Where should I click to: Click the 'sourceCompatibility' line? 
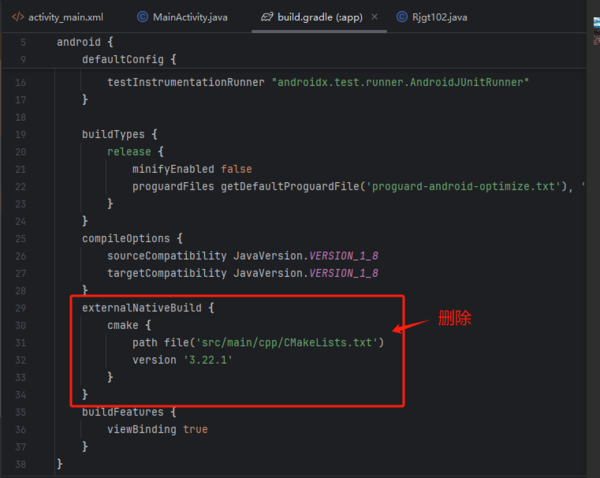[243, 256]
